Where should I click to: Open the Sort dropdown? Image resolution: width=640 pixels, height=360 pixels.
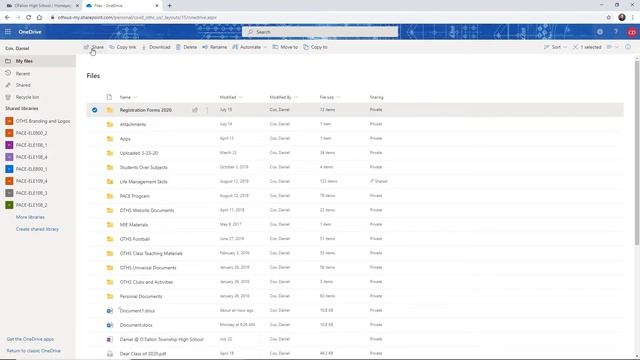tap(556, 47)
